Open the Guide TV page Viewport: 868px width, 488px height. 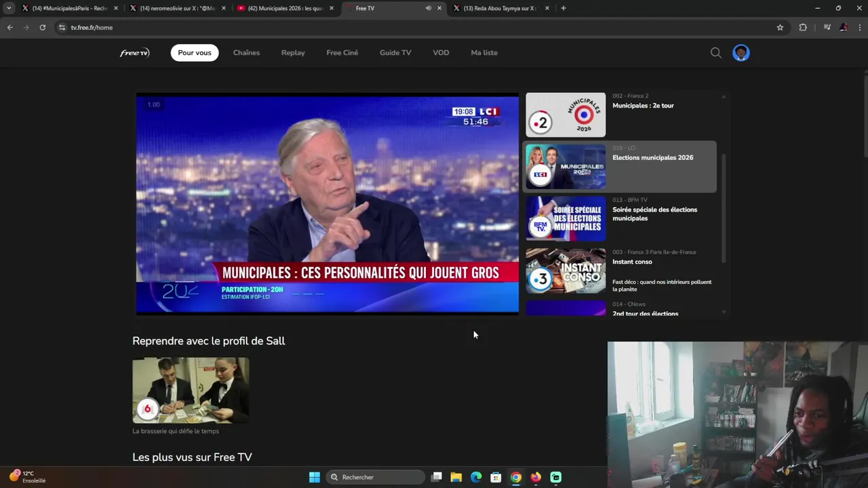pyautogui.click(x=395, y=53)
